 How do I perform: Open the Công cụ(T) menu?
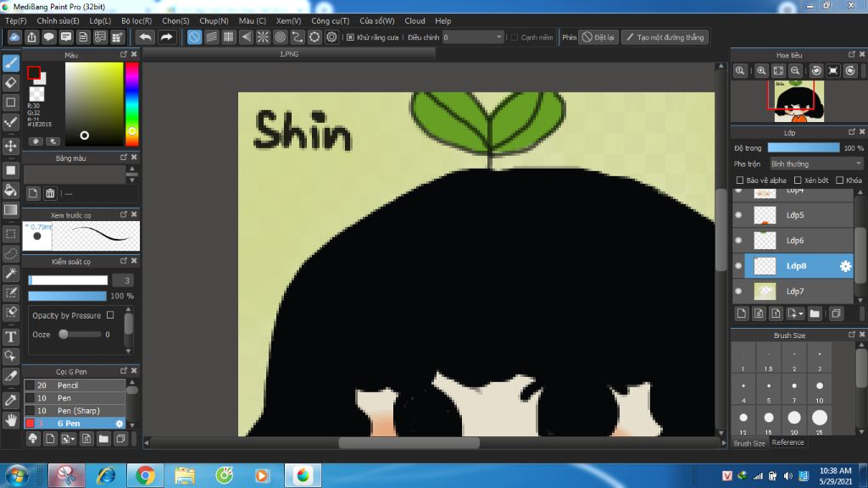(x=330, y=20)
